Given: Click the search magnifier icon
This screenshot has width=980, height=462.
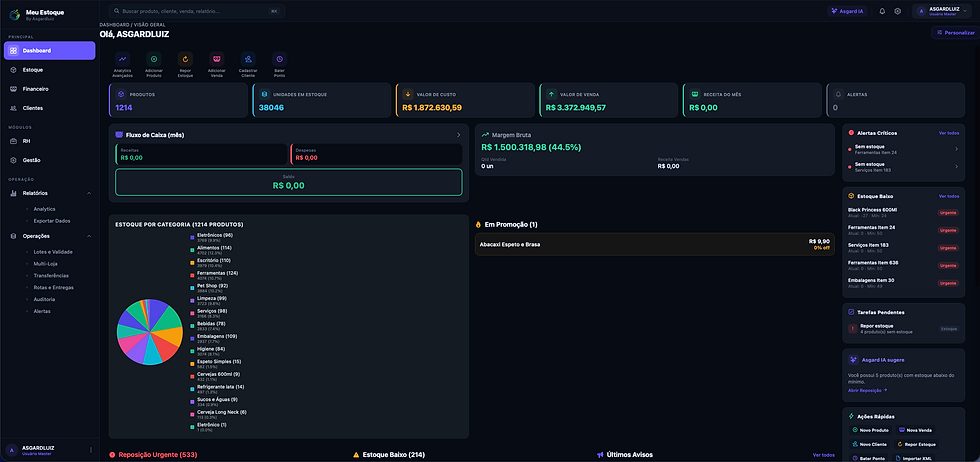Looking at the screenshot, I should (x=116, y=11).
